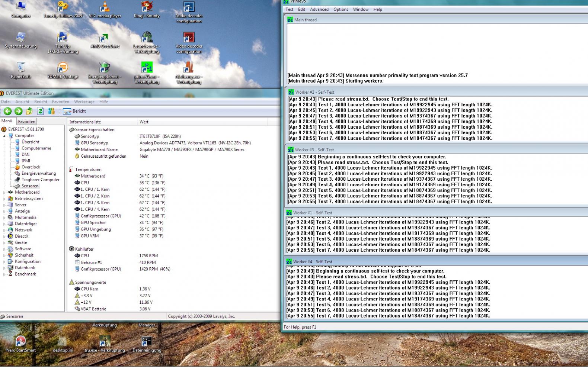Select the EVEREST v5.01.1700 root node
The width and height of the screenshot is (588, 367).
(26, 129)
